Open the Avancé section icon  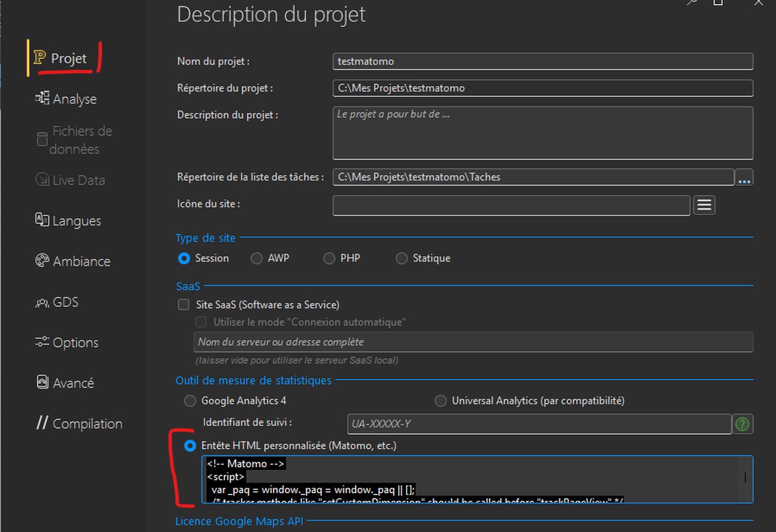(x=42, y=382)
